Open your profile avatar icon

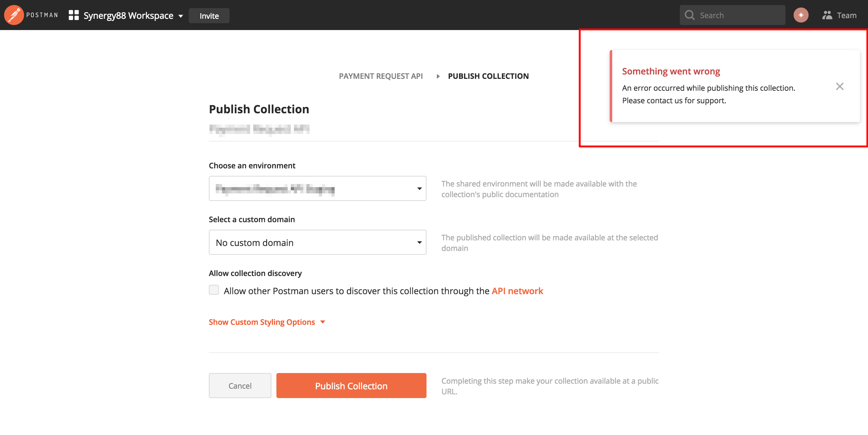[801, 15]
